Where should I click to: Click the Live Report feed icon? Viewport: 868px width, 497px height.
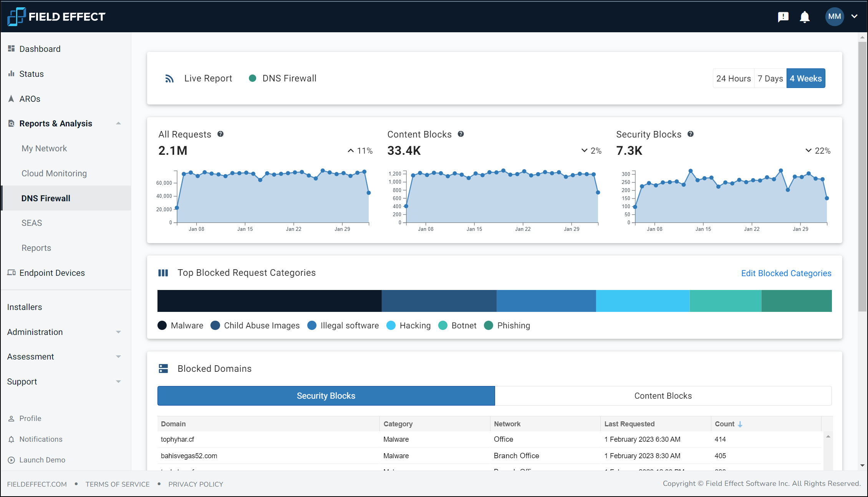tap(169, 79)
